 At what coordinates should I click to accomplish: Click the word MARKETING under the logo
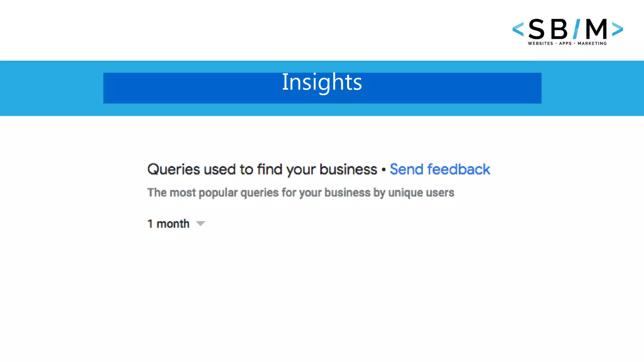pyautogui.click(x=592, y=43)
